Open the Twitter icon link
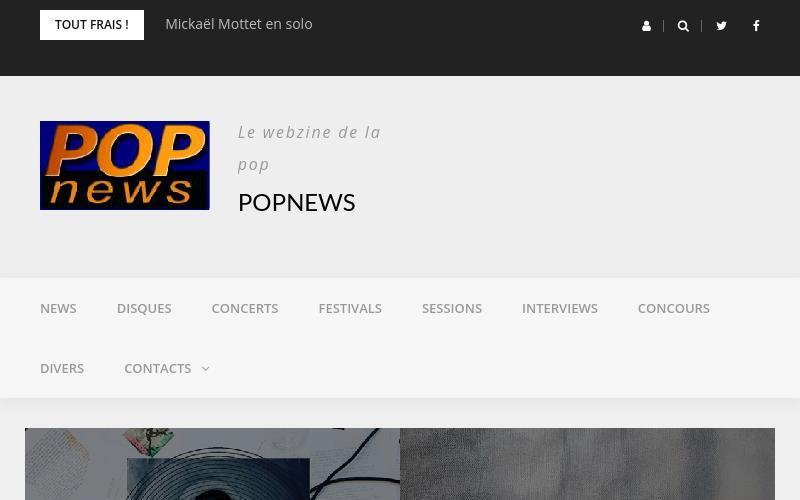The image size is (800, 500). click(x=721, y=26)
